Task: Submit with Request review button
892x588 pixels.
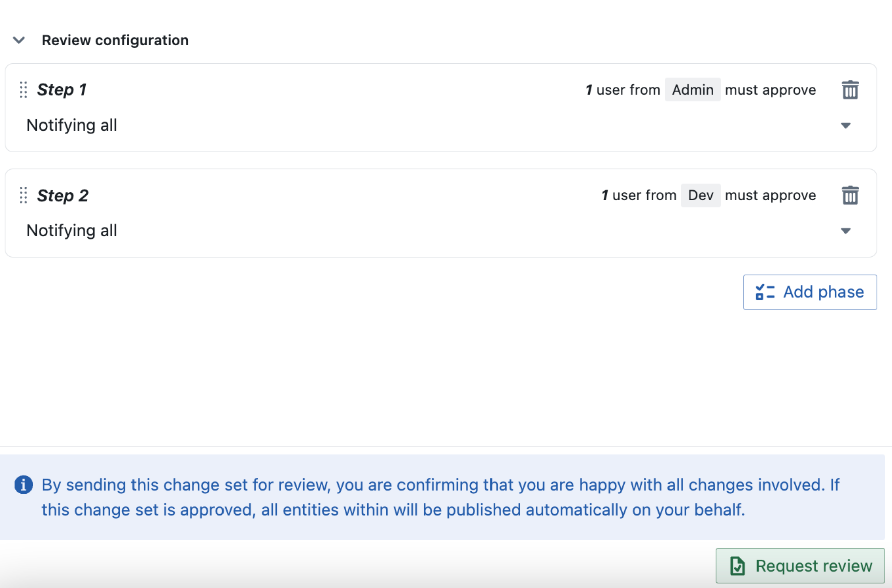Action: pyautogui.click(x=800, y=566)
